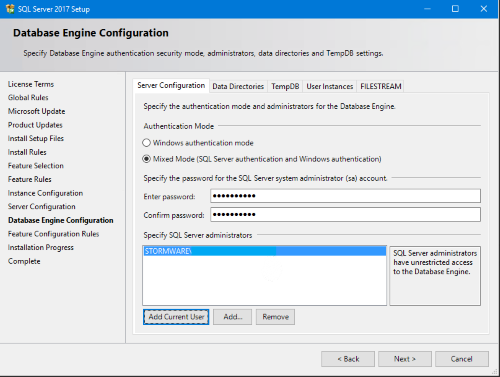Image resolution: width=500 pixels, height=377 pixels.
Task: Open the FILESTREAM tab
Action: pos(381,86)
